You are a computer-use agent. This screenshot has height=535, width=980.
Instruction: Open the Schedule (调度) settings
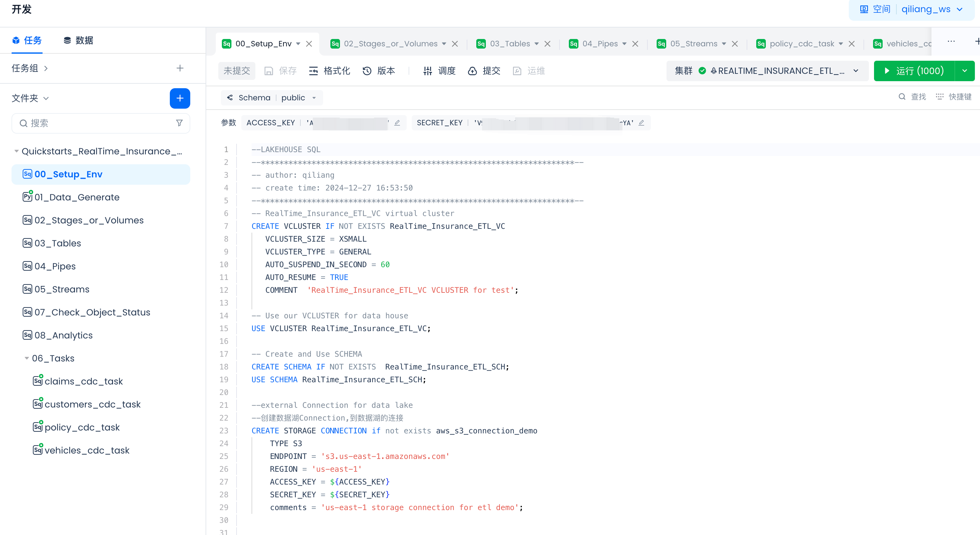coord(439,71)
